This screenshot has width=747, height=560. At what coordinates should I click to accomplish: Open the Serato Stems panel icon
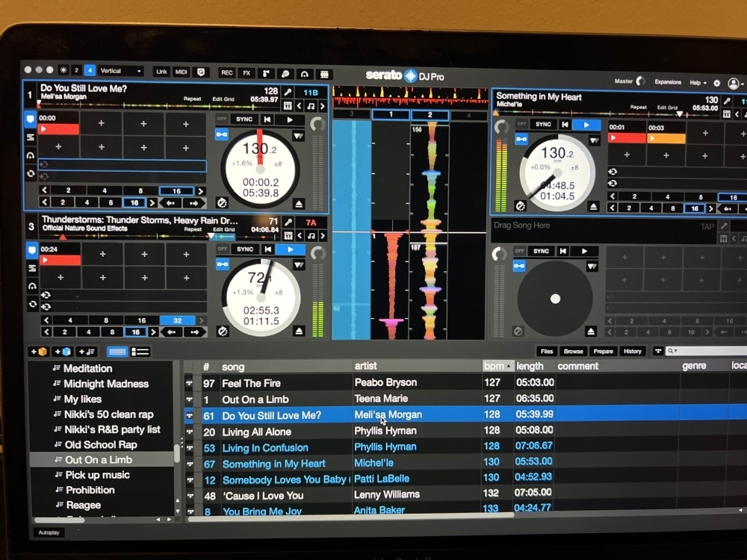[x=285, y=73]
